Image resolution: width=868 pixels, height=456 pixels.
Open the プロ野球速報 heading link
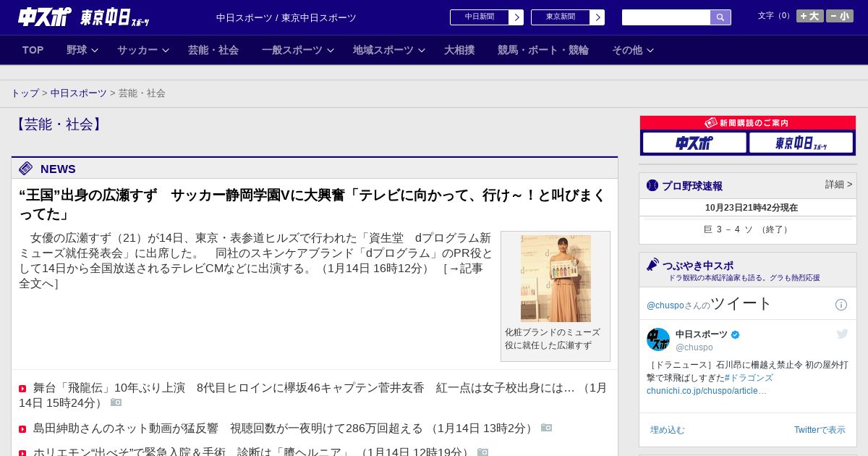click(x=692, y=186)
